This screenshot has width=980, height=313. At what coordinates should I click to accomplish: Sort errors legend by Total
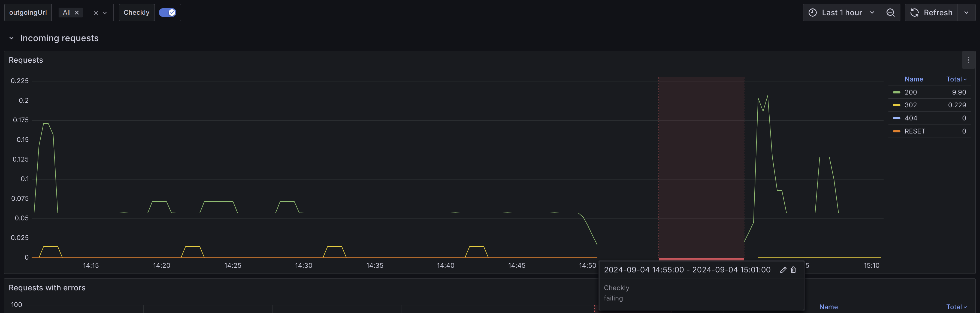[x=956, y=307]
